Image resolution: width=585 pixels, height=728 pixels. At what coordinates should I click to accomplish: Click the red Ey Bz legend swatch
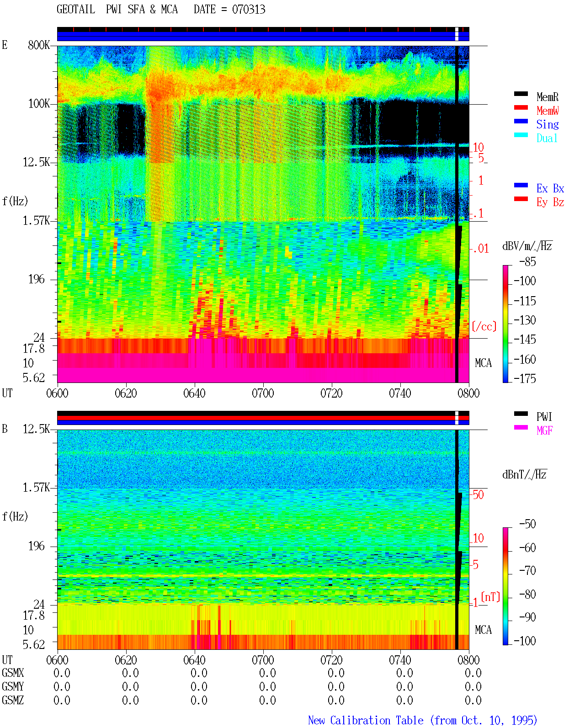[521, 199]
